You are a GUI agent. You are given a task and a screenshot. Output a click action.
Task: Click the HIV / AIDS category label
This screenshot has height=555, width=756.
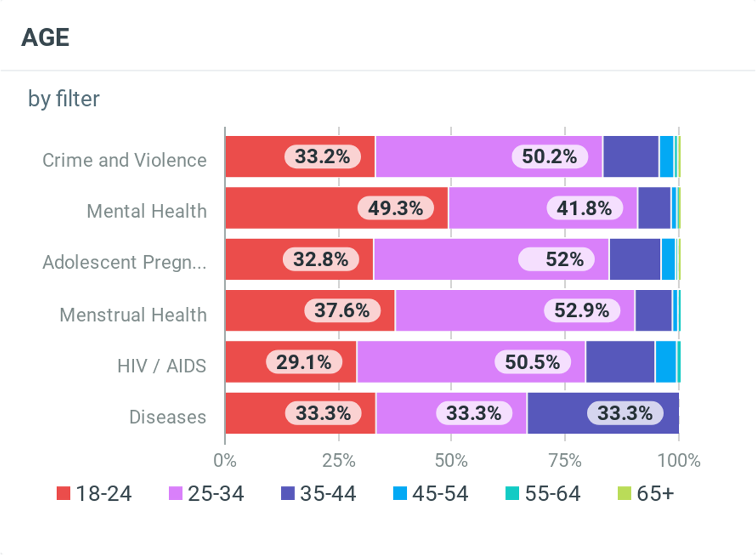click(x=162, y=366)
